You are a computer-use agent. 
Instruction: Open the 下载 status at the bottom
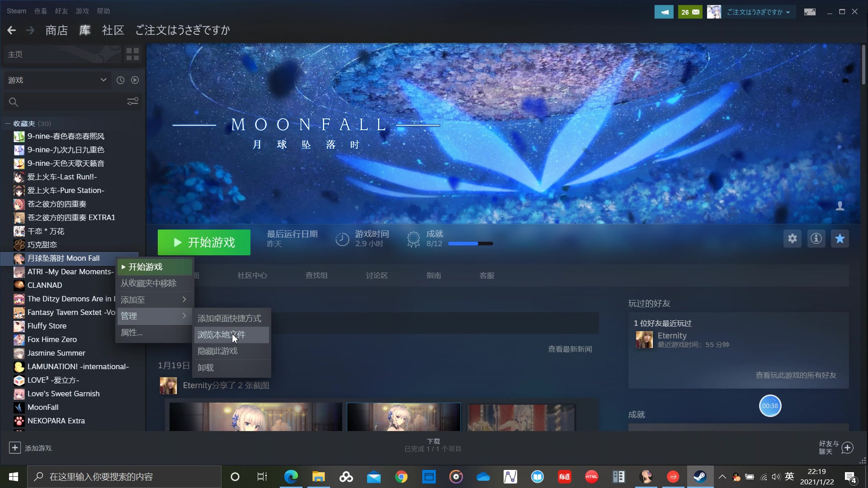click(433, 445)
